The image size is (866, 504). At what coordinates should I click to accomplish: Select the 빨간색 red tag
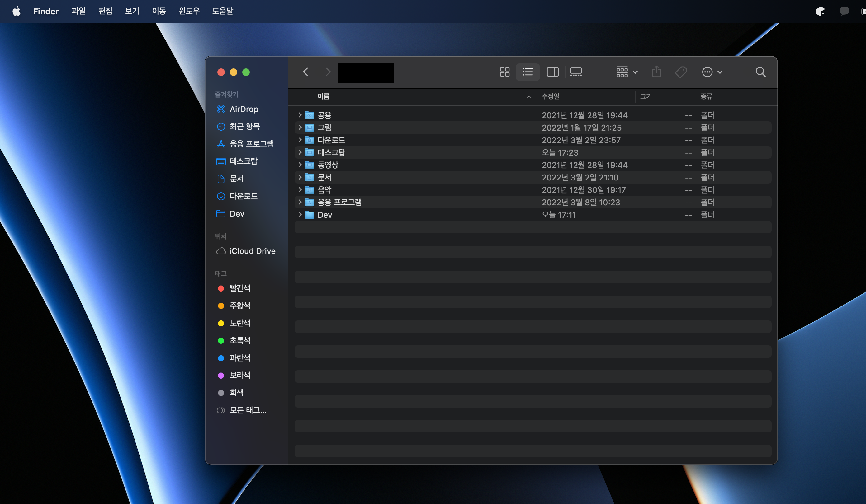[x=239, y=288]
